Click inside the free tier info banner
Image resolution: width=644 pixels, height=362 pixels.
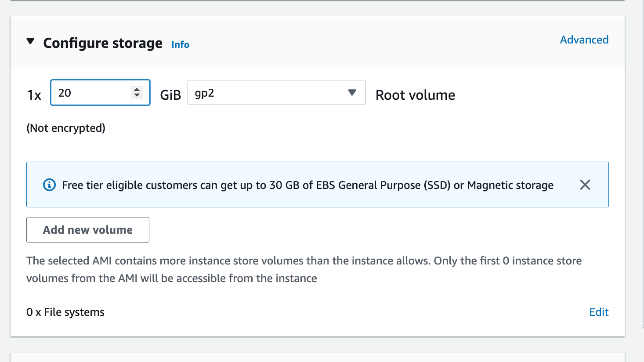pyautogui.click(x=308, y=185)
